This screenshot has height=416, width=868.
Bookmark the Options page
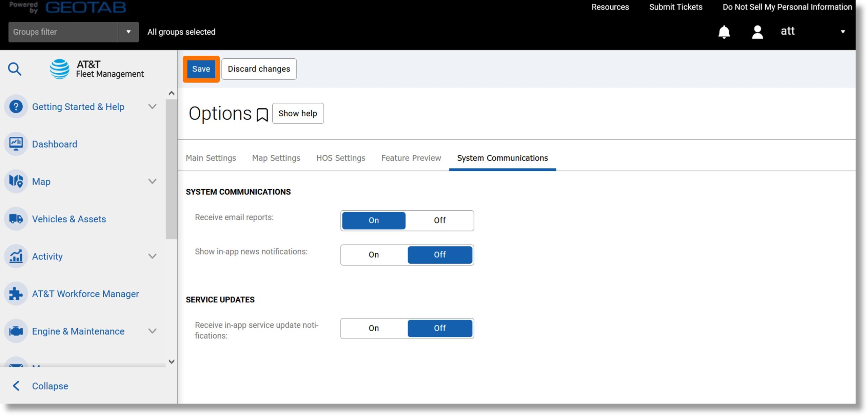point(262,115)
